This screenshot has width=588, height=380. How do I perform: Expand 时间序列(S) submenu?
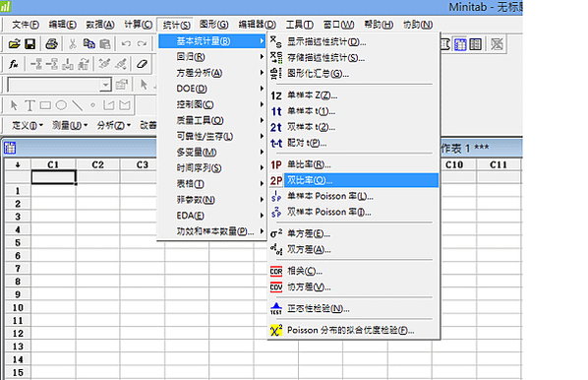pyautogui.click(x=211, y=167)
